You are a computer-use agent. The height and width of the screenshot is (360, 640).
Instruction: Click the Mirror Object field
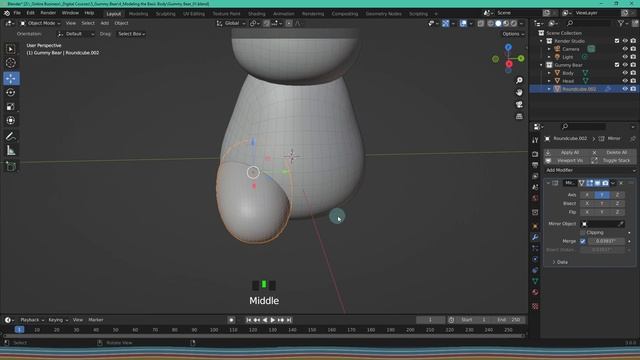click(602, 224)
